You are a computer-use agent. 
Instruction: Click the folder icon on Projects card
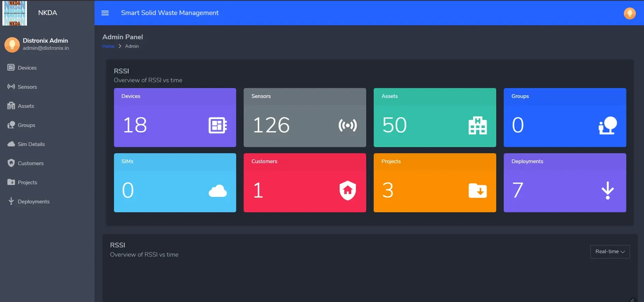(x=477, y=190)
